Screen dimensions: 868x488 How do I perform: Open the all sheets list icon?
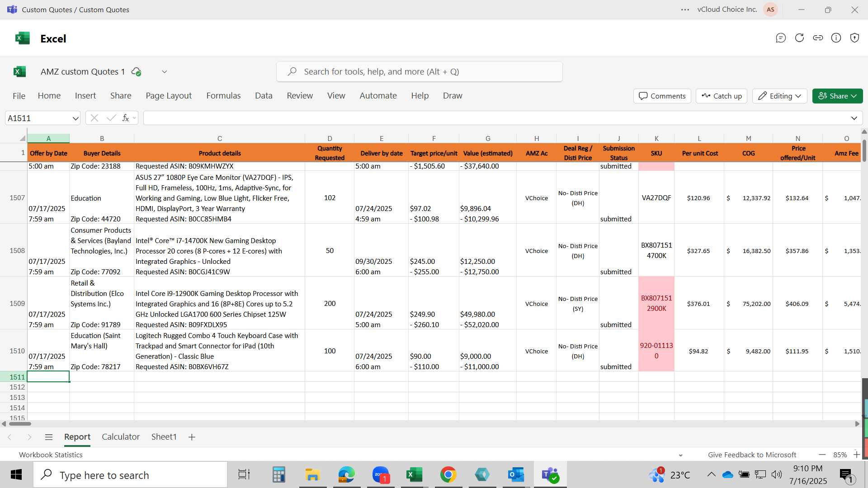point(49,437)
